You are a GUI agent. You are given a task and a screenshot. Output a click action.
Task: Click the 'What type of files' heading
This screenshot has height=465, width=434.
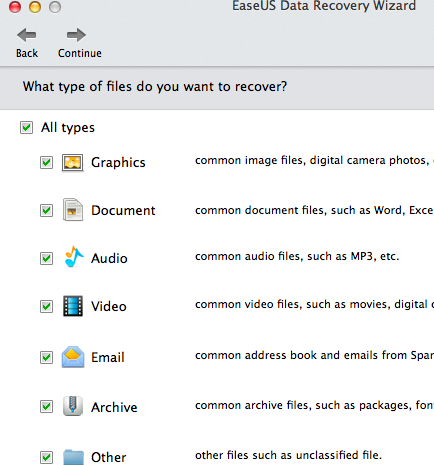[155, 87]
